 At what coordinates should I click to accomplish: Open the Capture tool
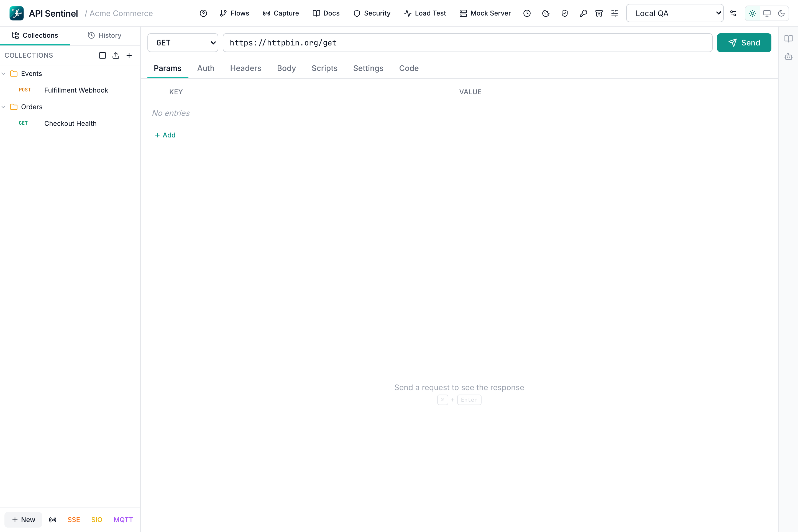[281, 13]
